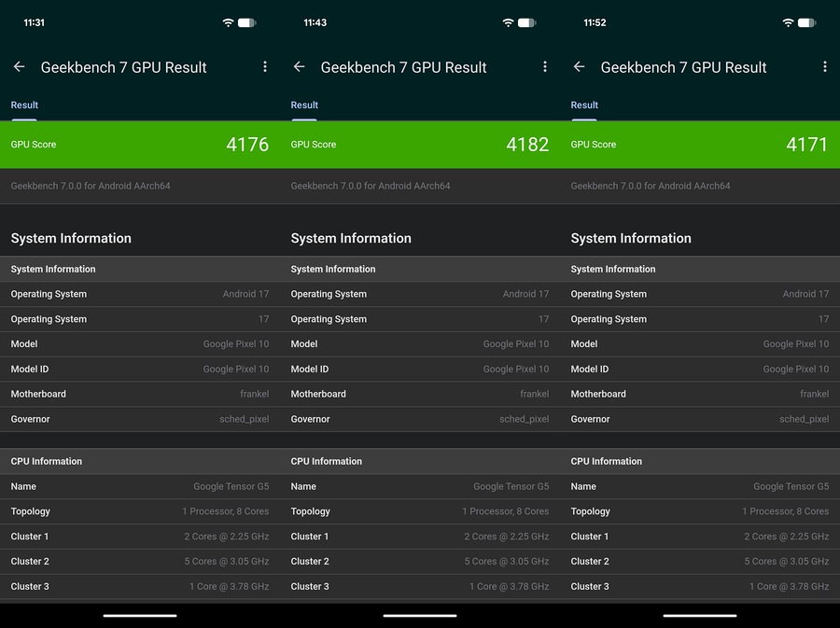Select Result tab in the 11:43 screen
840x628 pixels.
304,105
